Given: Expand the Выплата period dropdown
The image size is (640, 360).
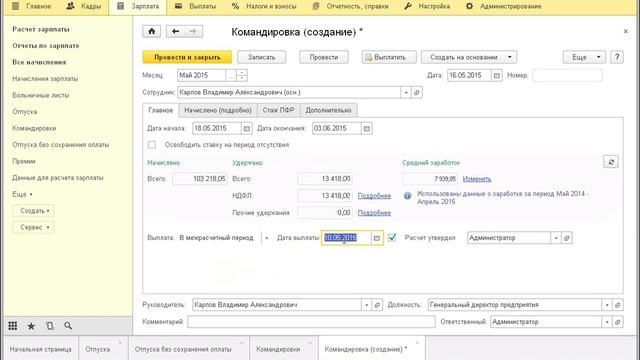Looking at the screenshot, I should (x=267, y=238).
